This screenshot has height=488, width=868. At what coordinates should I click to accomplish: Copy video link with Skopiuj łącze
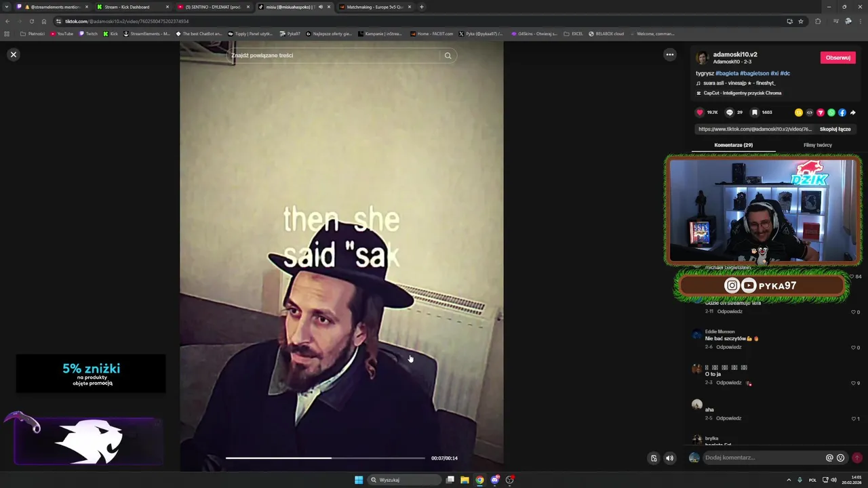coord(835,129)
